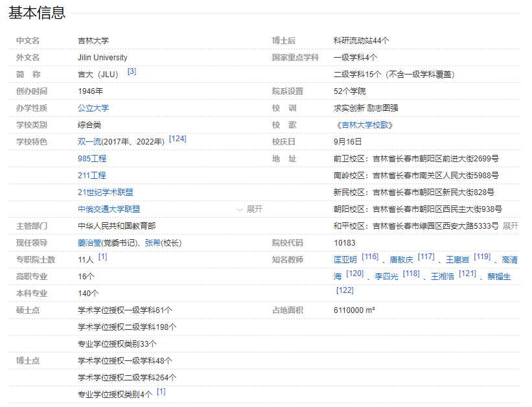Click reference [3] beside 吉大 (JLU)
Viewport: 532px width, 407px height.
[132, 72]
